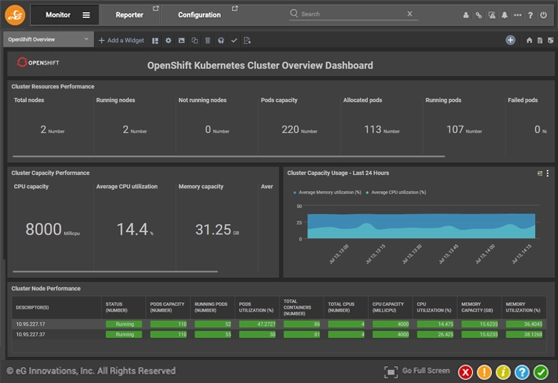Click the OpenShift logo
This screenshot has width=558, height=383.
(38, 62)
